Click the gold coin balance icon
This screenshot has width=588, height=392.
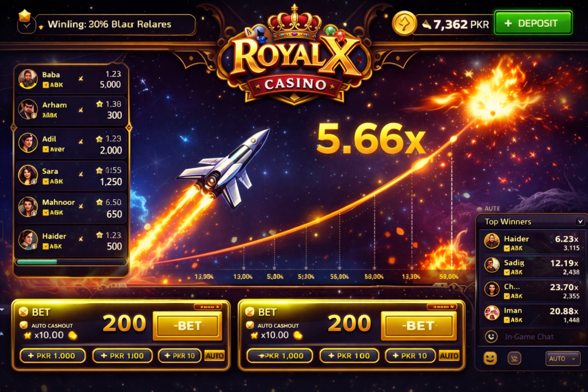coord(404,24)
